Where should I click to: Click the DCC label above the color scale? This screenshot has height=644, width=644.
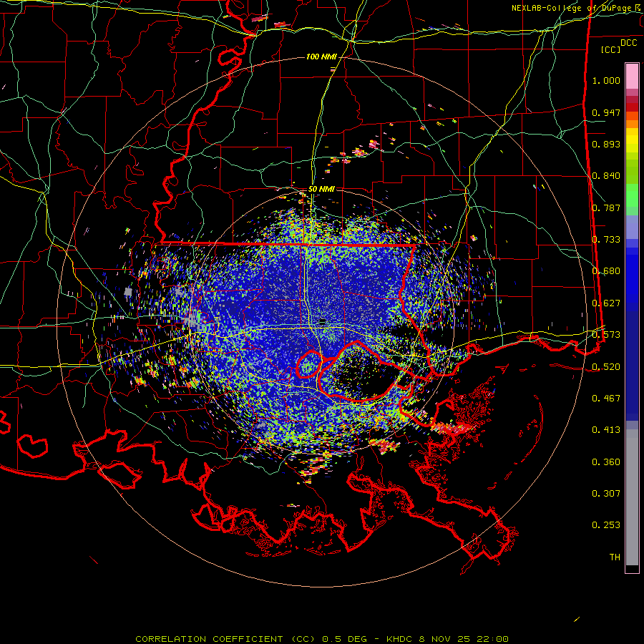(628, 42)
